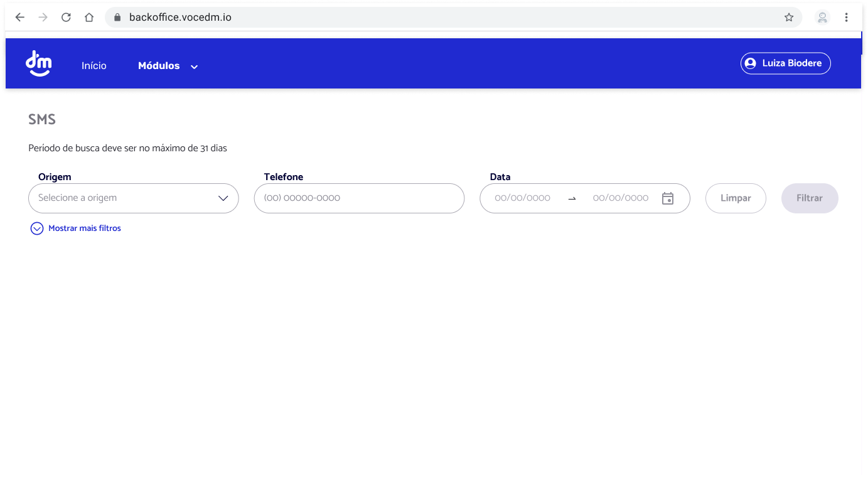868x482 pixels.
Task: Click the bookmark star in the address bar
Action: [x=789, y=17]
